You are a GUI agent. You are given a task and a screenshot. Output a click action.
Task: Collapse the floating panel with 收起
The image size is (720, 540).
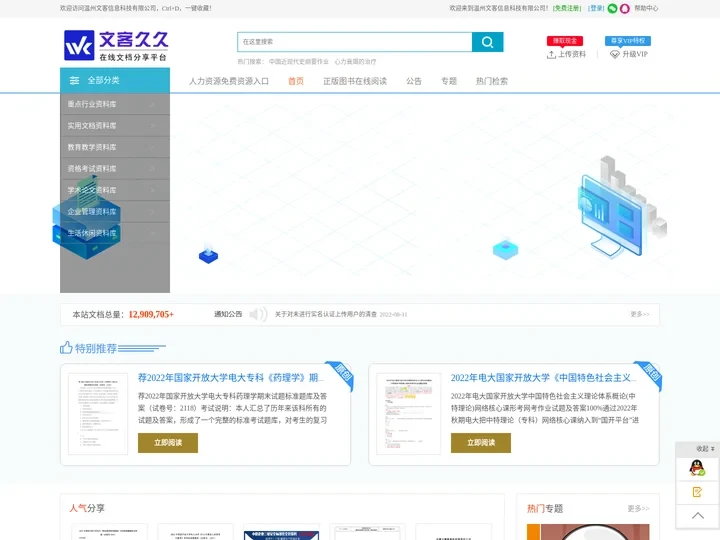[x=705, y=449]
